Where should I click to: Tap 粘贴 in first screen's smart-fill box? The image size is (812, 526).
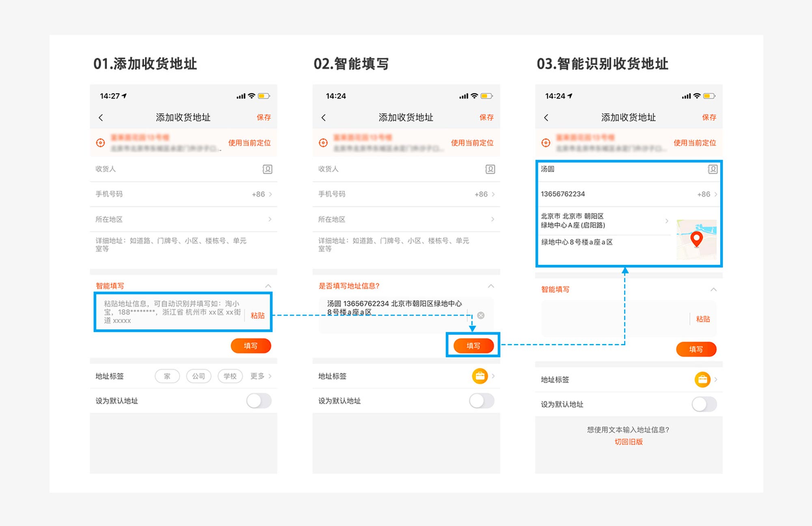pyautogui.click(x=257, y=315)
